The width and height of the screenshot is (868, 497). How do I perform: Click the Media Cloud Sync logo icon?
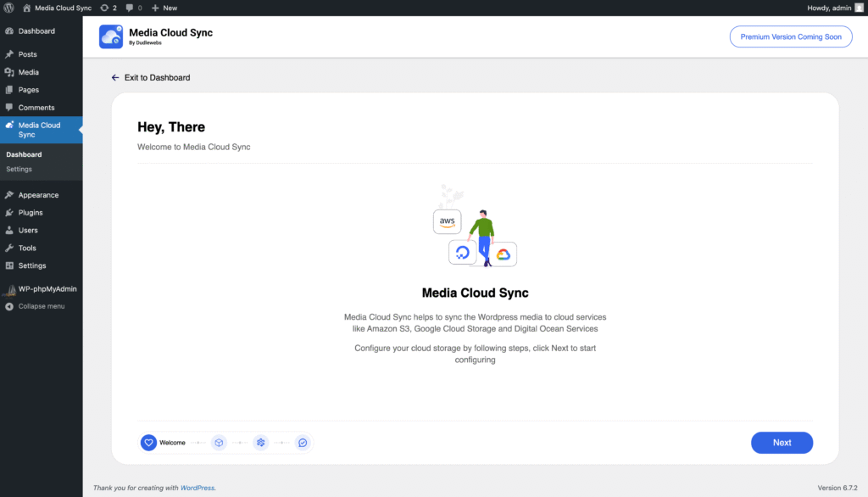pyautogui.click(x=111, y=36)
